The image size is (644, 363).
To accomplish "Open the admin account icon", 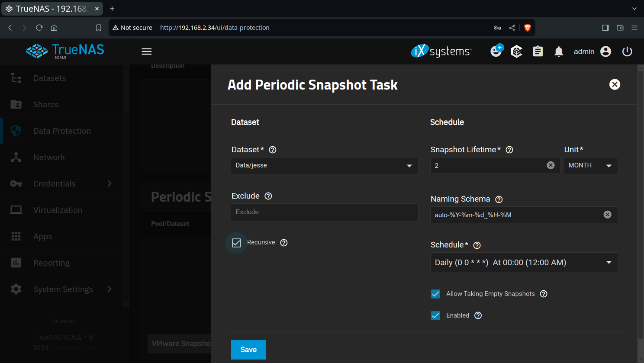I will (x=606, y=51).
